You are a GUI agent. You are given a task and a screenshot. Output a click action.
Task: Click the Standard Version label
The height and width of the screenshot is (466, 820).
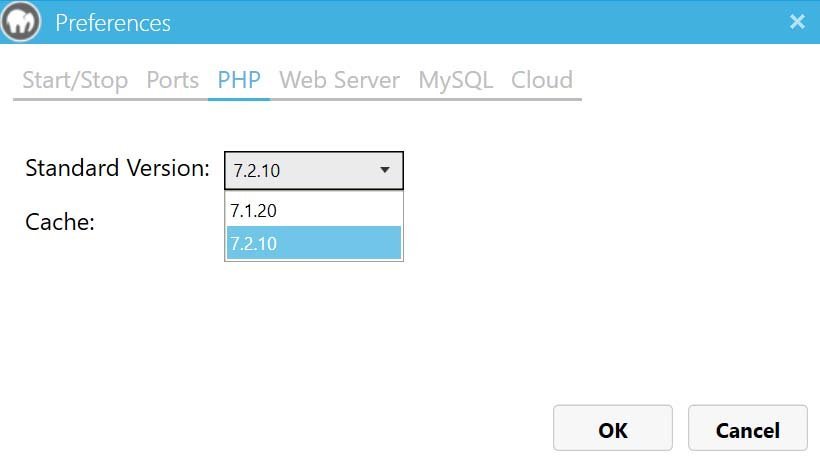117,168
